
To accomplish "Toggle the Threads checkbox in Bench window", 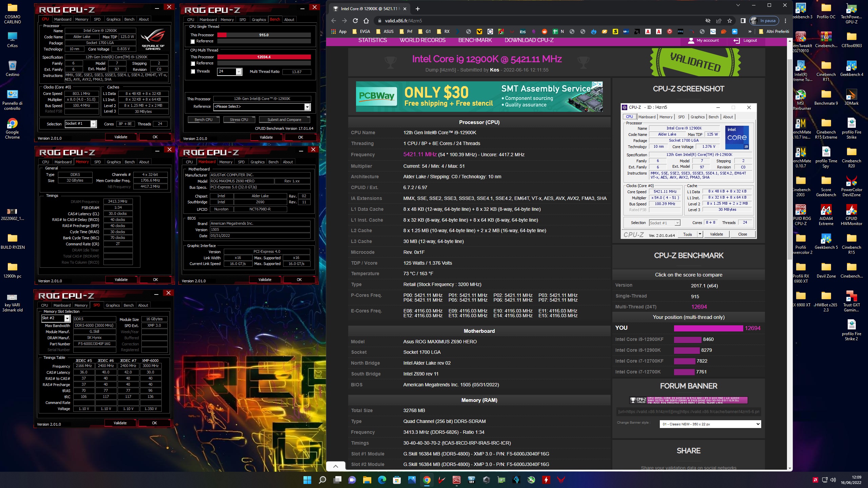I will 193,72.
